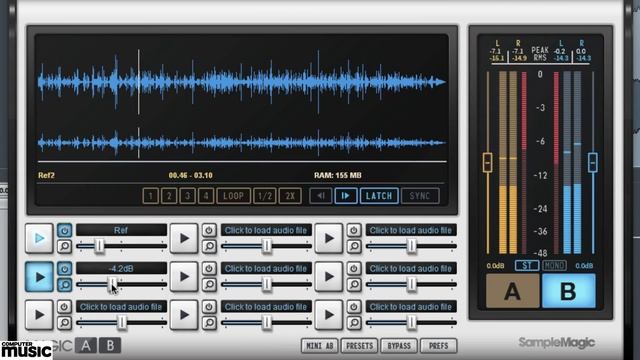Toggle power icon of middle-row middle-column slot
The width and height of the screenshot is (640, 360).
[x=209, y=269]
